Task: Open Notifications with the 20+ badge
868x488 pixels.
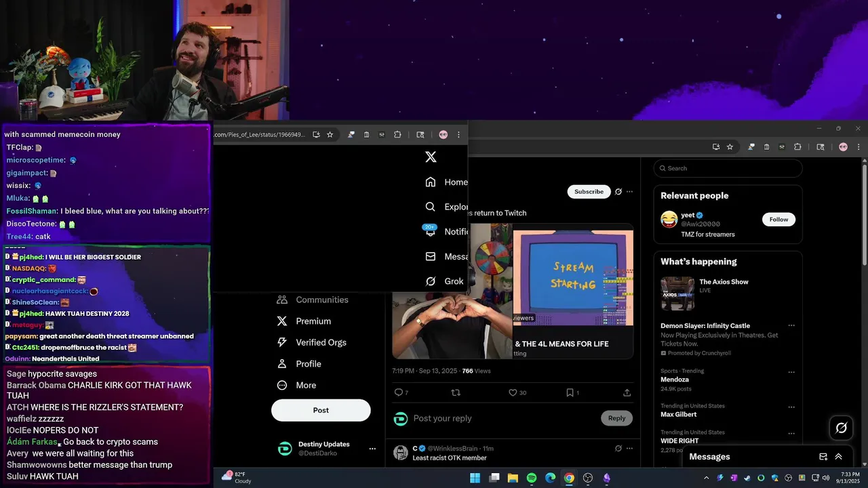Action: (x=446, y=231)
